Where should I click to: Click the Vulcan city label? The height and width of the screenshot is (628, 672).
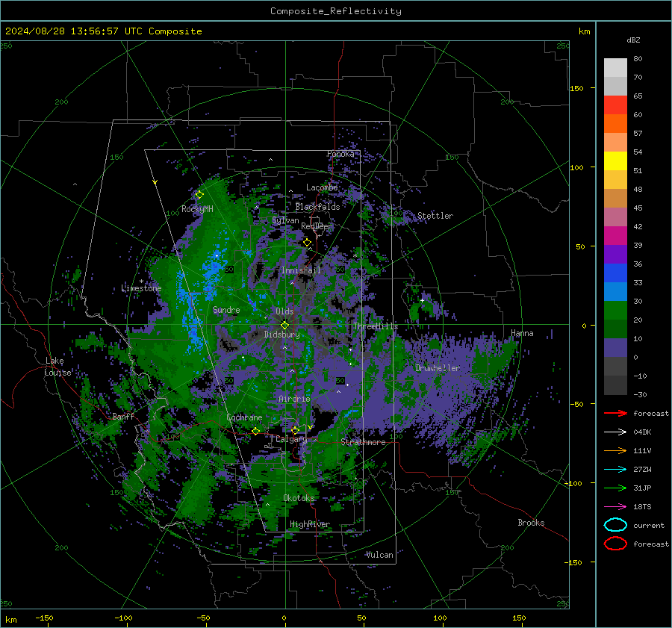click(379, 555)
